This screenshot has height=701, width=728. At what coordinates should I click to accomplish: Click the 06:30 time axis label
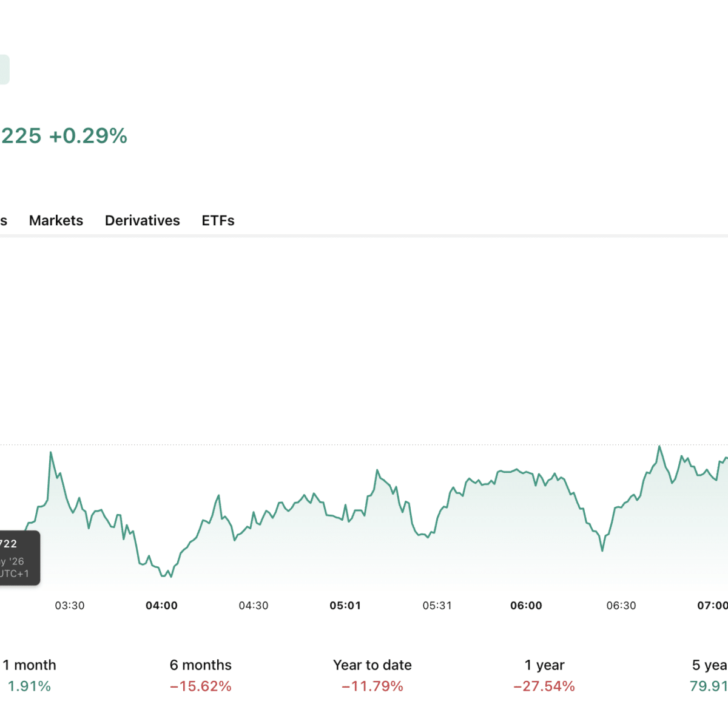[621, 606]
